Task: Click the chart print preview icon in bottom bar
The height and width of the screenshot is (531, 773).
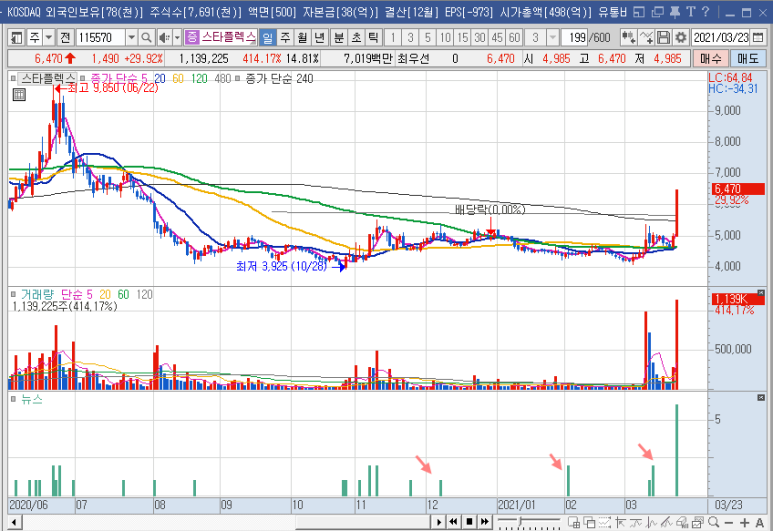Action: point(698,522)
